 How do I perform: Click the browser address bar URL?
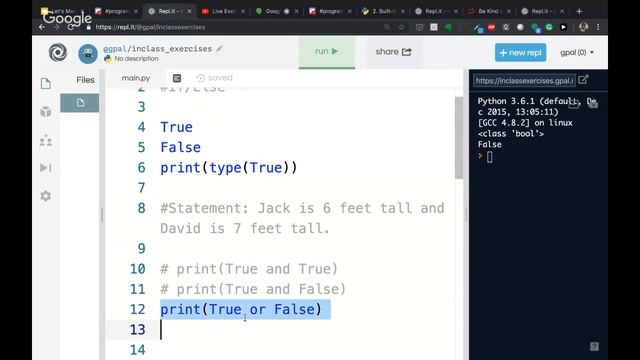click(x=150, y=27)
